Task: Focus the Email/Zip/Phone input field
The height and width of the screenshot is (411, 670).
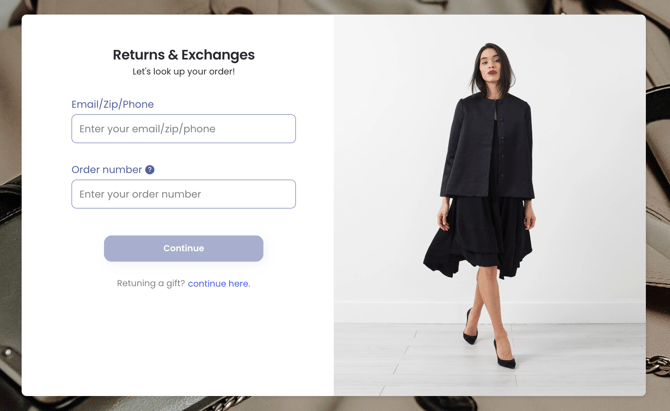Action: pyautogui.click(x=183, y=129)
